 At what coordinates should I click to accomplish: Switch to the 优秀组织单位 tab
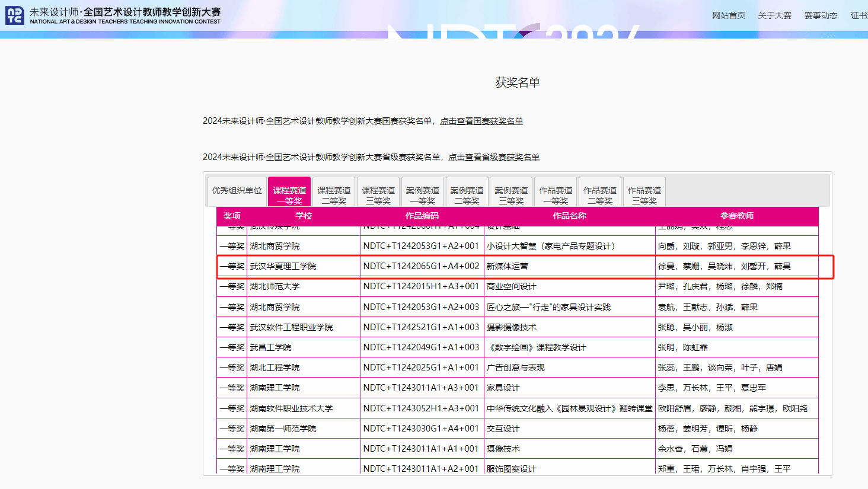(237, 191)
